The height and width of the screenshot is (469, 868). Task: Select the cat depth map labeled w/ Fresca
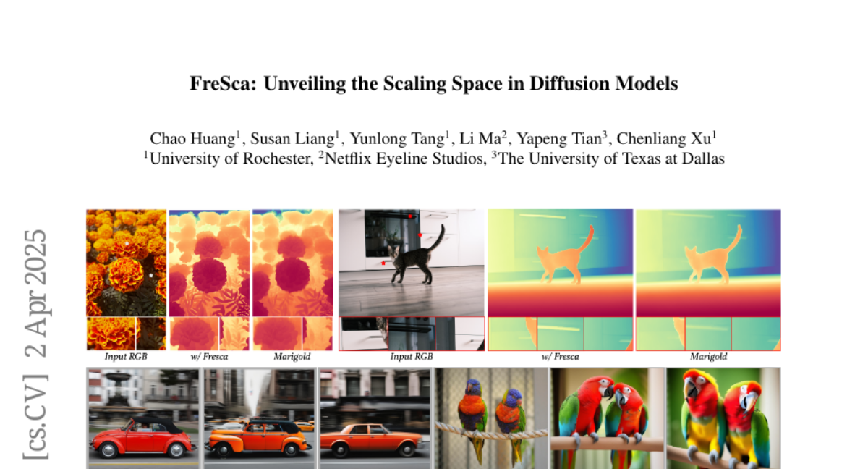pos(561,263)
